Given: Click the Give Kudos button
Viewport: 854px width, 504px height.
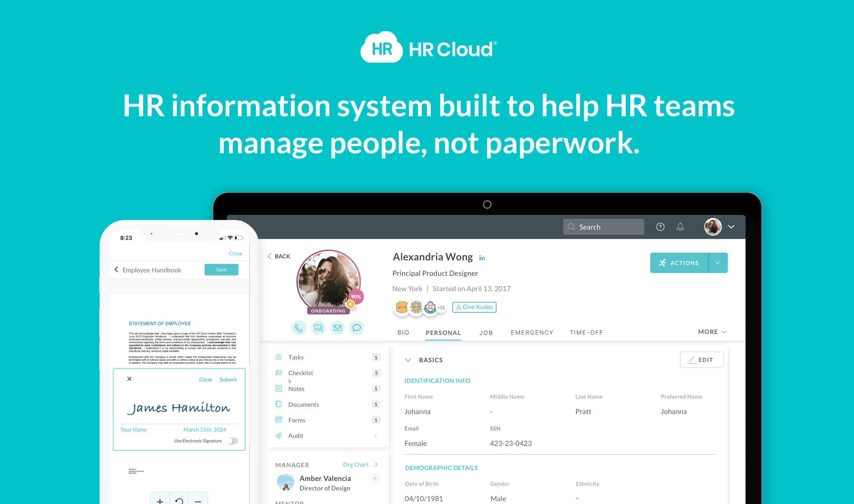Looking at the screenshot, I should coord(474,307).
